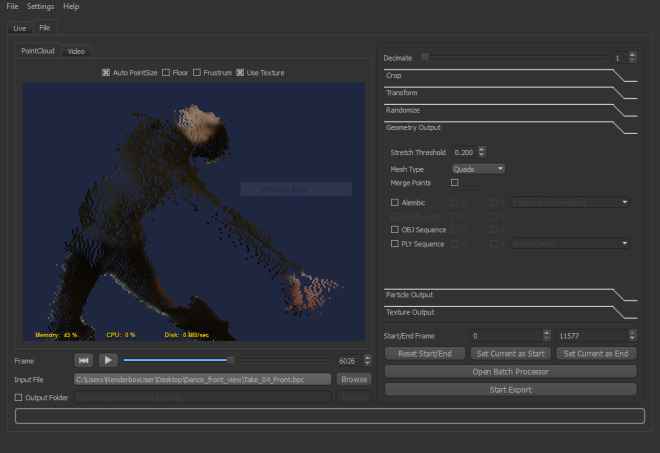Open the Settings menu
Image resolution: width=660 pixels, height=453 pixels.
pos(41,7)
